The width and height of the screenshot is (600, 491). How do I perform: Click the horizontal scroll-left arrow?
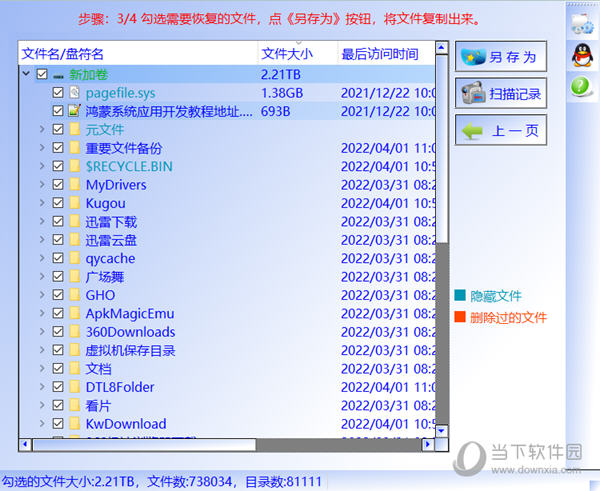click(x=25, y=444)
